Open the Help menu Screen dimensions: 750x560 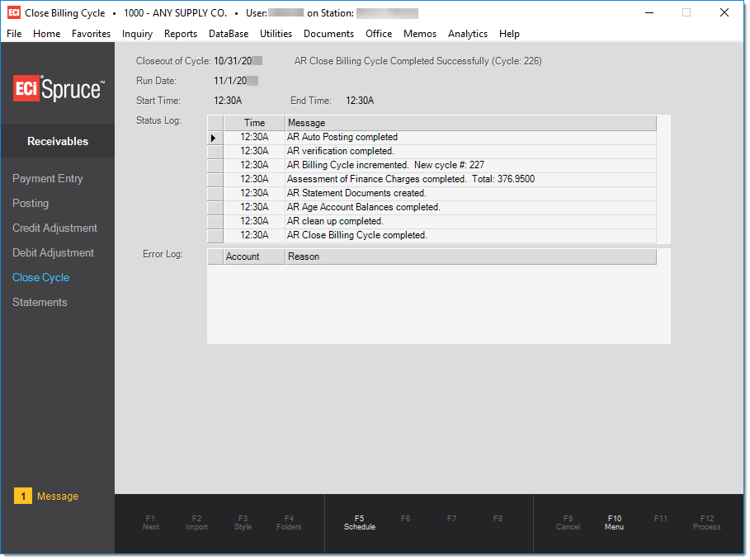point(509,34)
